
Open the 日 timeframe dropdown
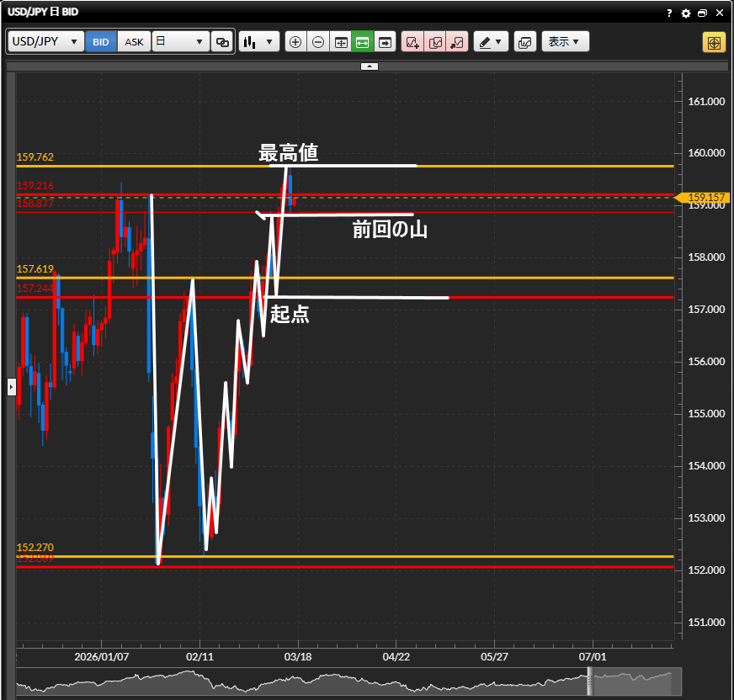click(180, 41)
